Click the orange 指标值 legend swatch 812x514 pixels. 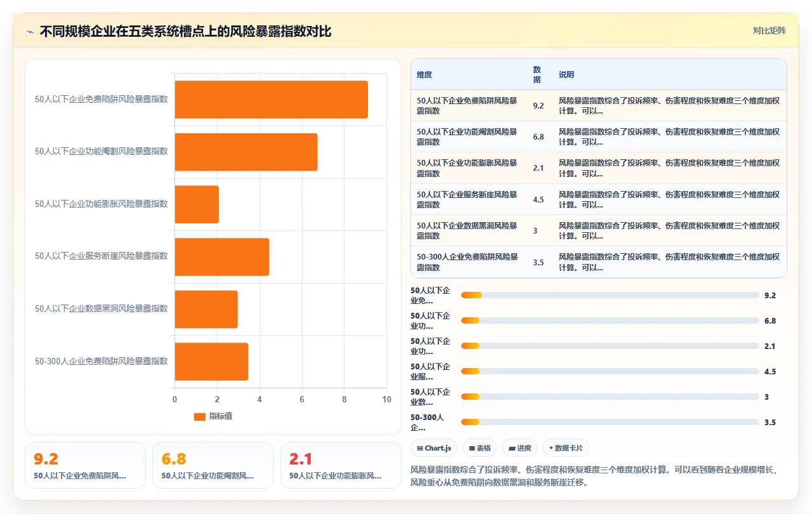point(200,416)
